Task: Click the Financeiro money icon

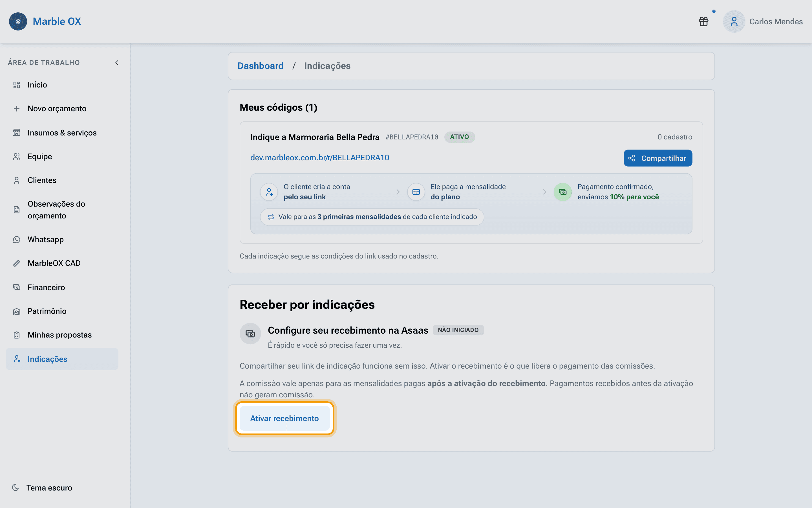Action: click(16, 287)
